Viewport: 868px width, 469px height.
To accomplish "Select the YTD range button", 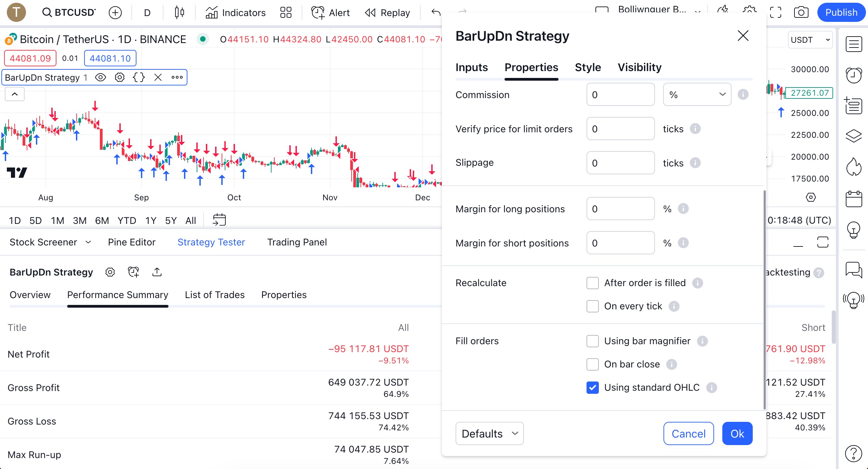I will pyautogui.click(x=127, y=220).
